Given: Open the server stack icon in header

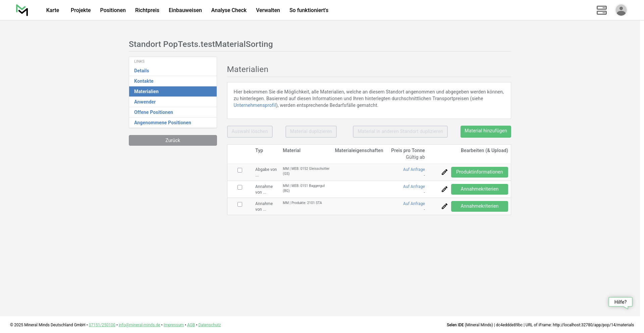Looking at the screenshot, I should 601,10.
